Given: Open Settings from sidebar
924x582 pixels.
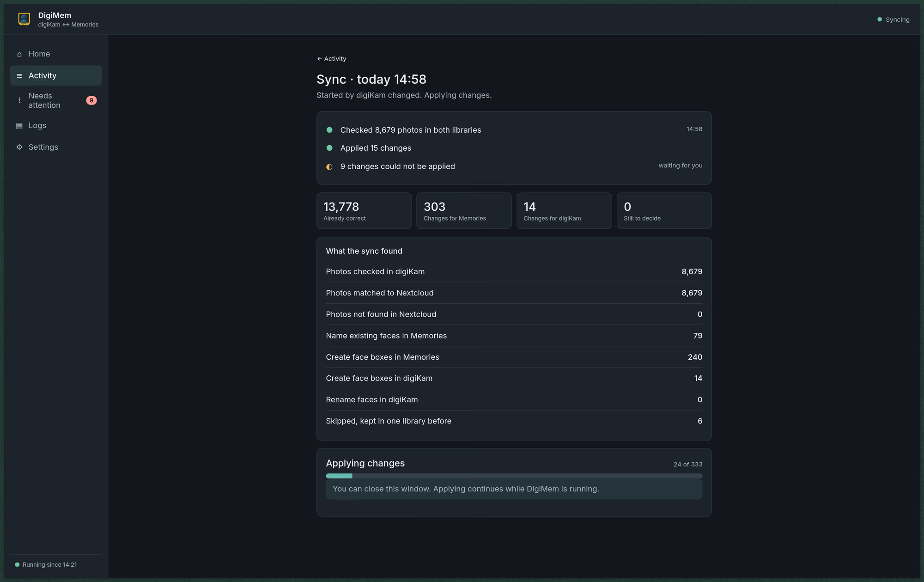Looking at the screenshot, I should [x=56, y=147].
